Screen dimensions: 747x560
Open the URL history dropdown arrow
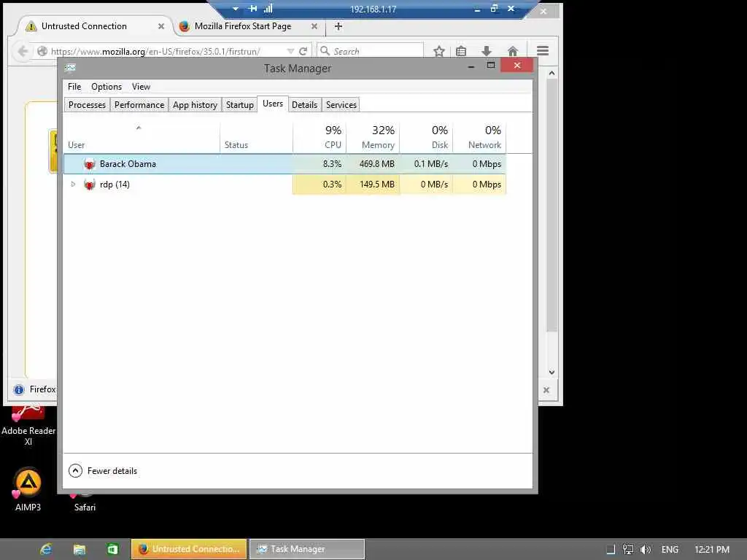click(x=290, y=51)
